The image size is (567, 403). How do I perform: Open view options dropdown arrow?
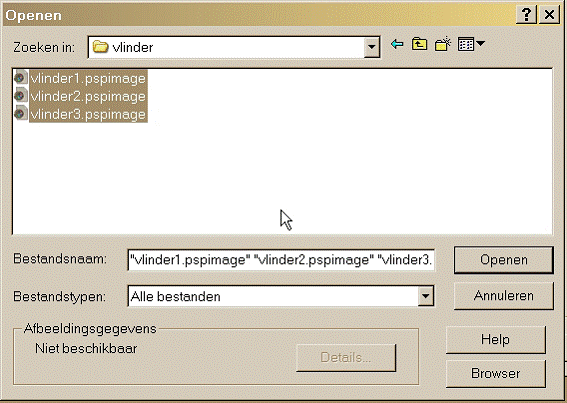pyautogui.click(x=480, y=44)
